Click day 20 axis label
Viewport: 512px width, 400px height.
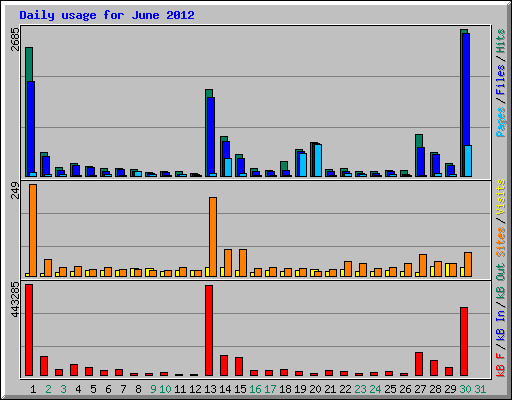pyautogui.click(x=315, y=389)
